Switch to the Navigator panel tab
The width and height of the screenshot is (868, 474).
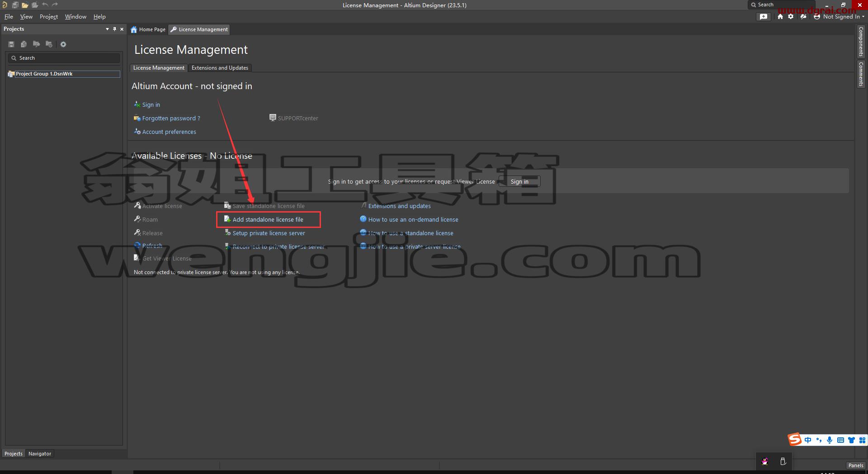pyautogui.click(x=40, y=454)
